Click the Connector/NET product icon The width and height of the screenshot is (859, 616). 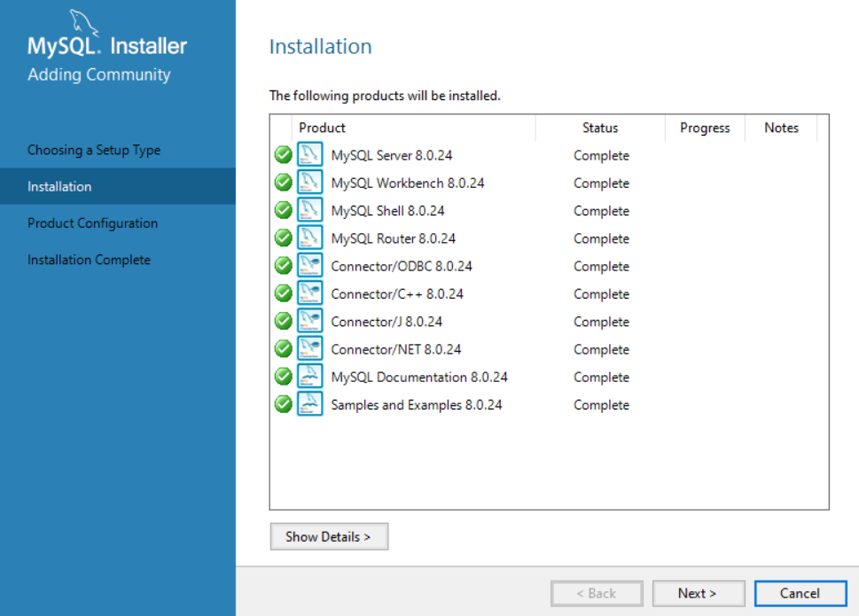pyautogui.click(x=309, y=348)
